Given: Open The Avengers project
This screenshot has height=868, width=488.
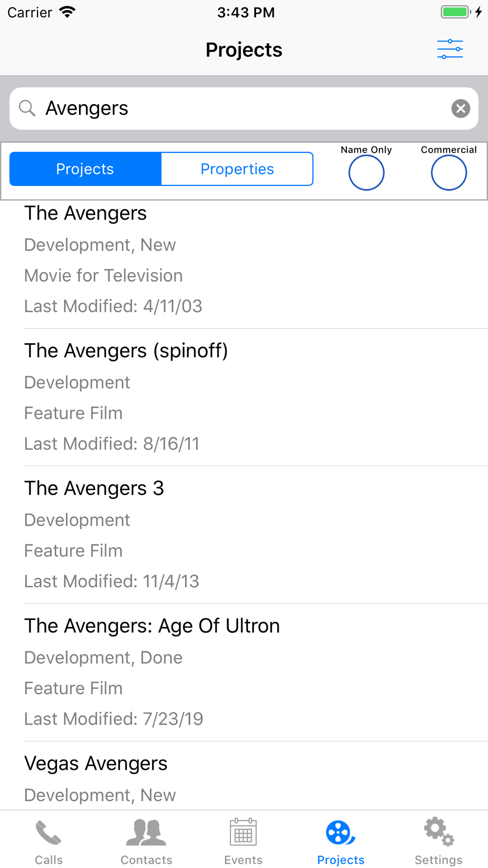Looking at the screenshot, I should 244,259.
